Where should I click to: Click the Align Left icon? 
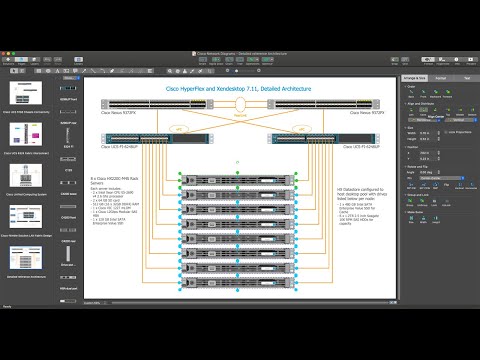coord(411,111)
